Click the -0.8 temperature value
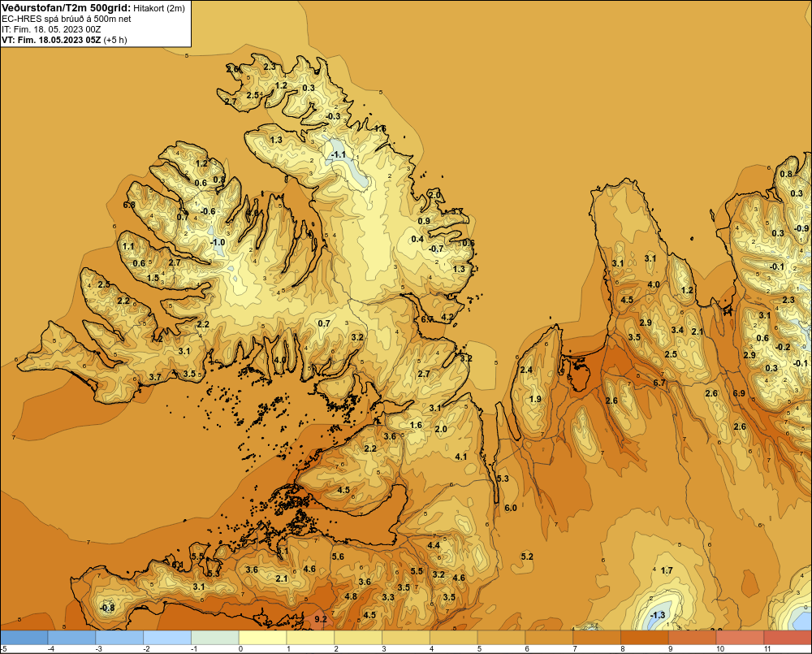The height and width of the screenshot is (654, 812). [106, 608]
